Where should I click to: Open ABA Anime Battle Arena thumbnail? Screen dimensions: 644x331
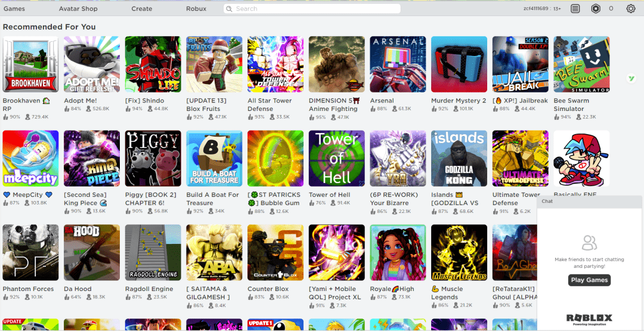[214, 252]
